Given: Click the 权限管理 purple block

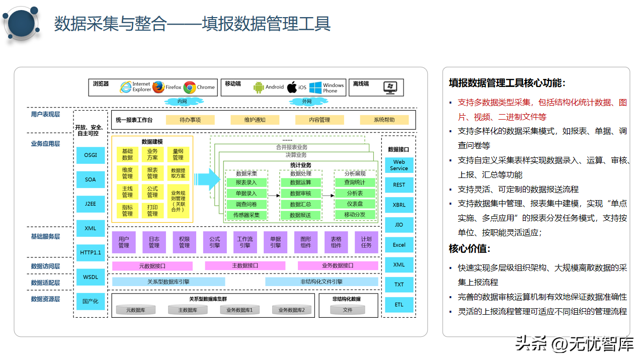Looking at the screenshot, I should 184,242.
